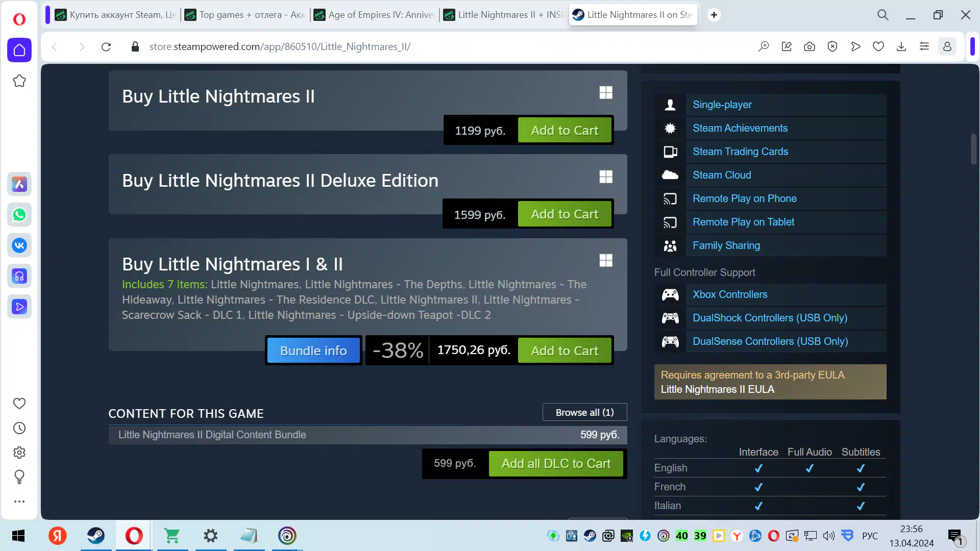Open Yandex app in taskbar
This screenshot has width=980, height=551.
58,536
